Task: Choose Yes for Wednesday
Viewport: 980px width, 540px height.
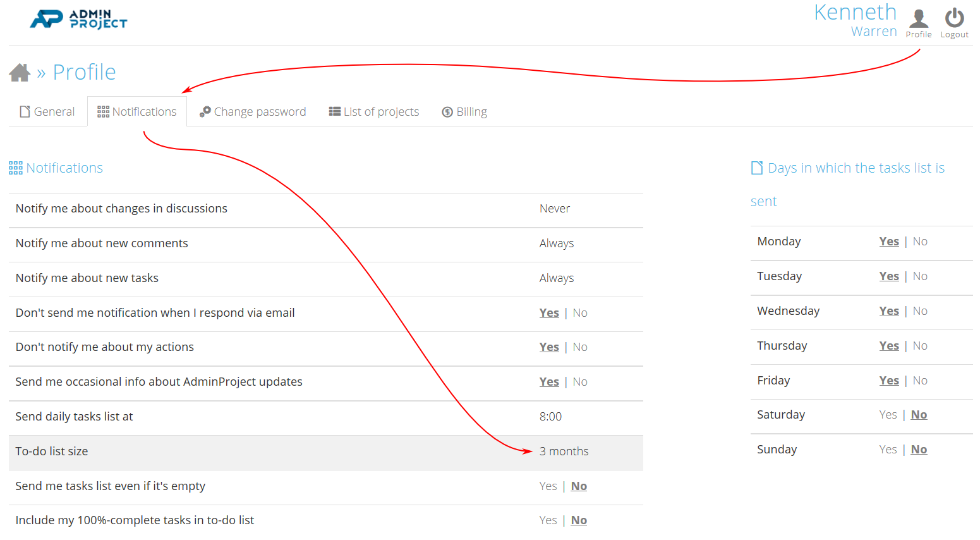Action: (889, 311)
